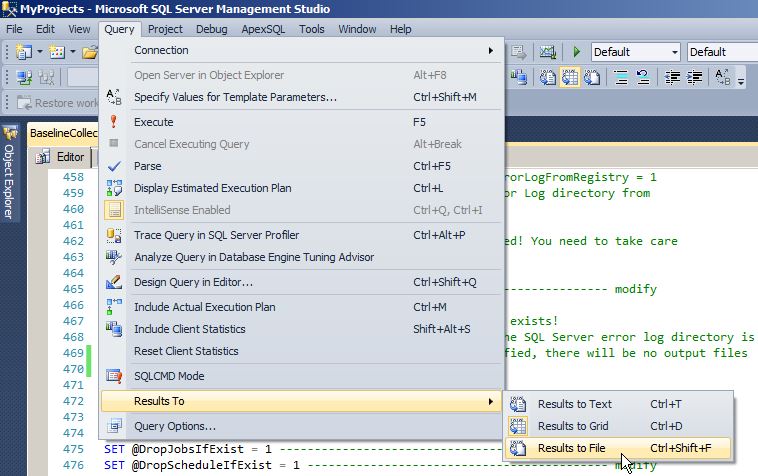Viewport: 758px width, 476px height.
Task: Choose Trace Query in SQL Server Profiler
Action: 302,235
